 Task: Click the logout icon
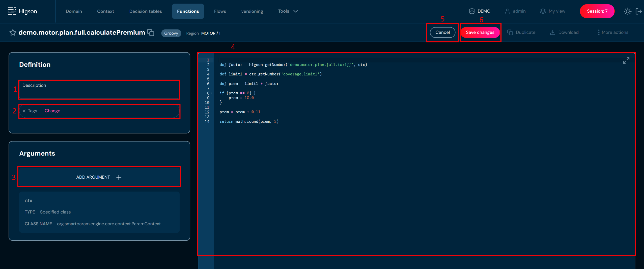638,11
